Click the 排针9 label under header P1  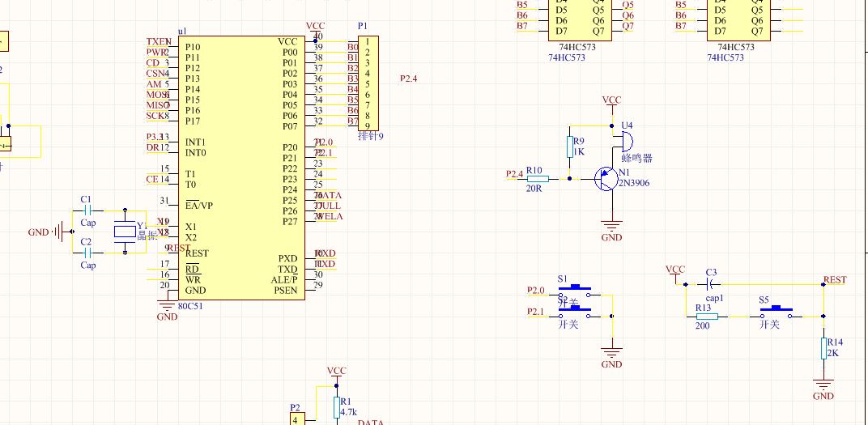coord(370,135)
